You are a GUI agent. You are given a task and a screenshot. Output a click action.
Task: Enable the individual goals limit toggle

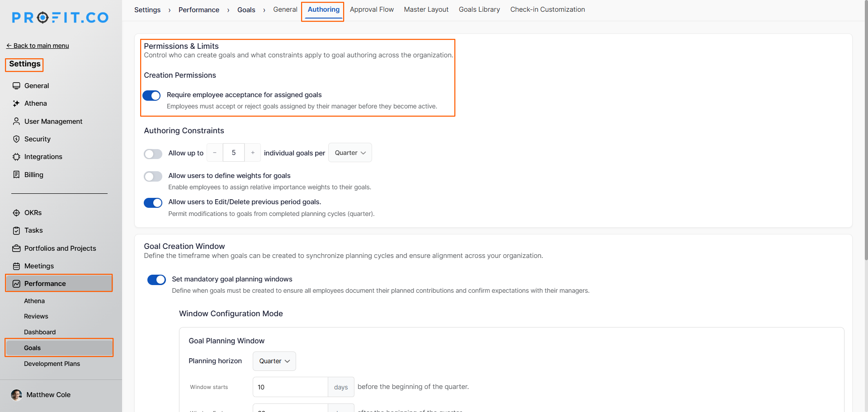153,154
